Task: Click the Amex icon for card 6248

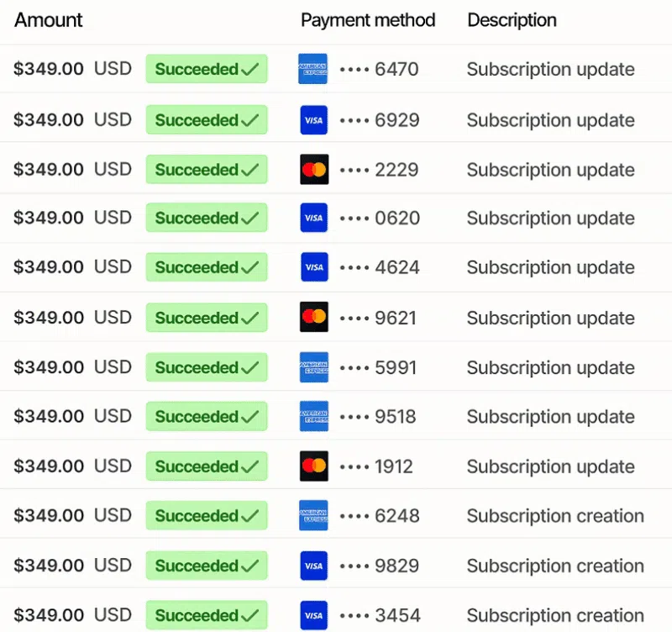Action: click(x=313, y=515)
